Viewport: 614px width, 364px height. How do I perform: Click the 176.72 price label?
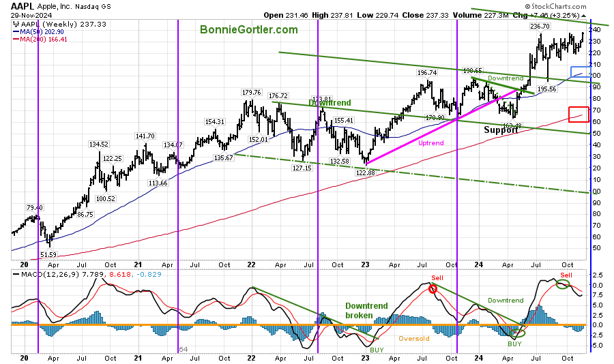(x=278, y=96)
